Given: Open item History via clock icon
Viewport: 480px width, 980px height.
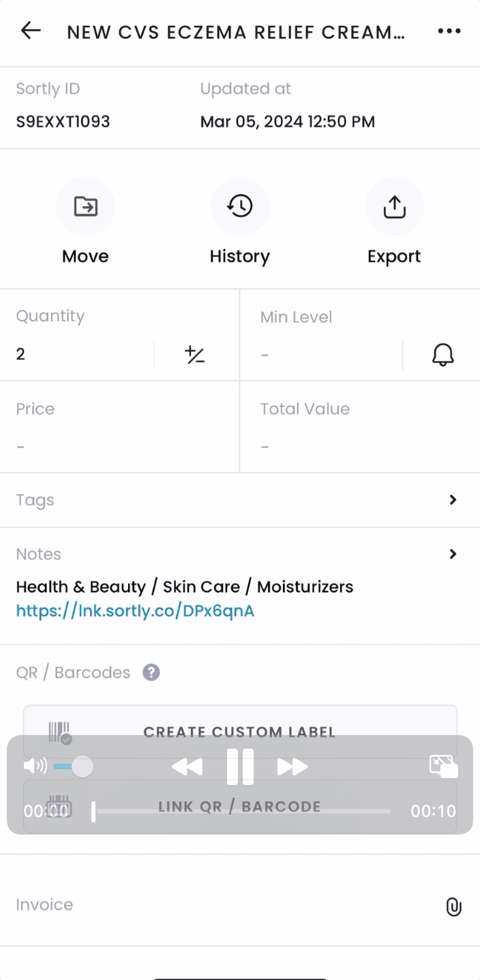Looking at the screenshot, I should pyautogui.click(x=240, y=206).
